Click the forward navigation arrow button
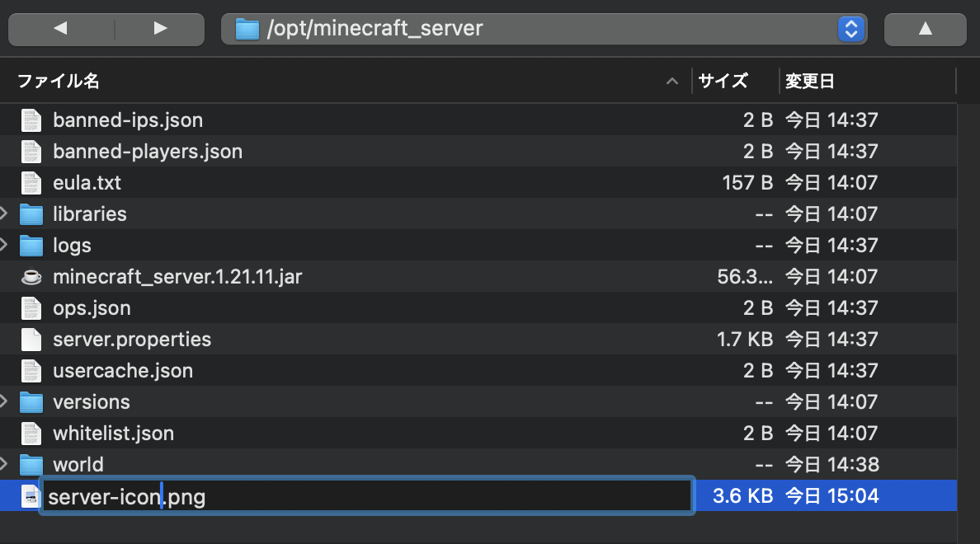Image resolution: width=980 pixels, height=544 pixels. pyautogui.click(x=161, y=29)
